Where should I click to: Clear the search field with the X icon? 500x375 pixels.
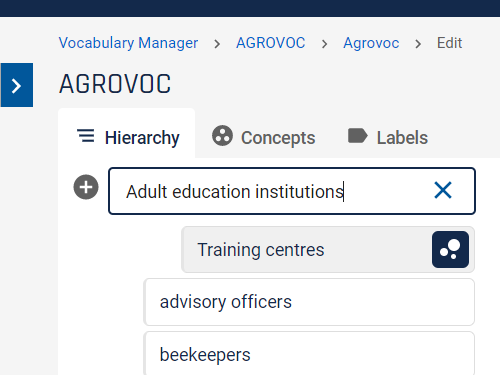point(443,190)
